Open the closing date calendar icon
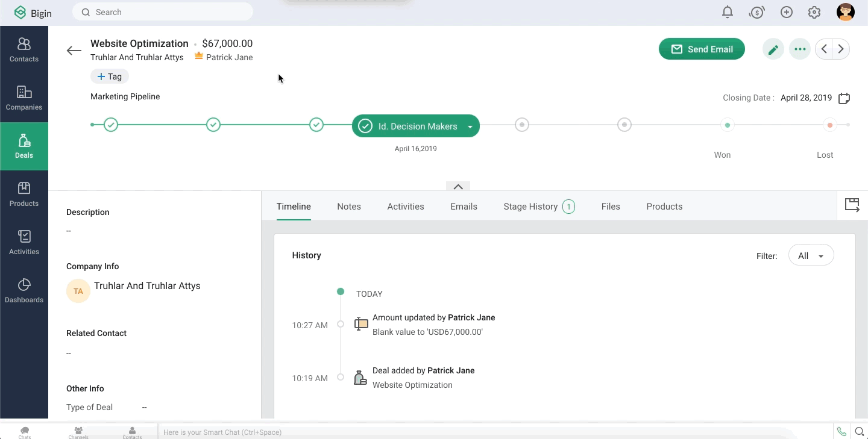The image size is (868, 439). (844, 98)
